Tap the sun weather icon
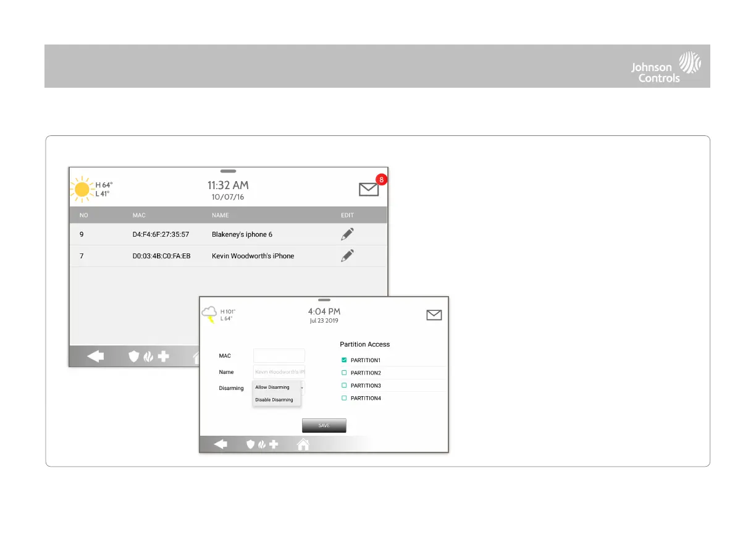 (x=82, y=189)
